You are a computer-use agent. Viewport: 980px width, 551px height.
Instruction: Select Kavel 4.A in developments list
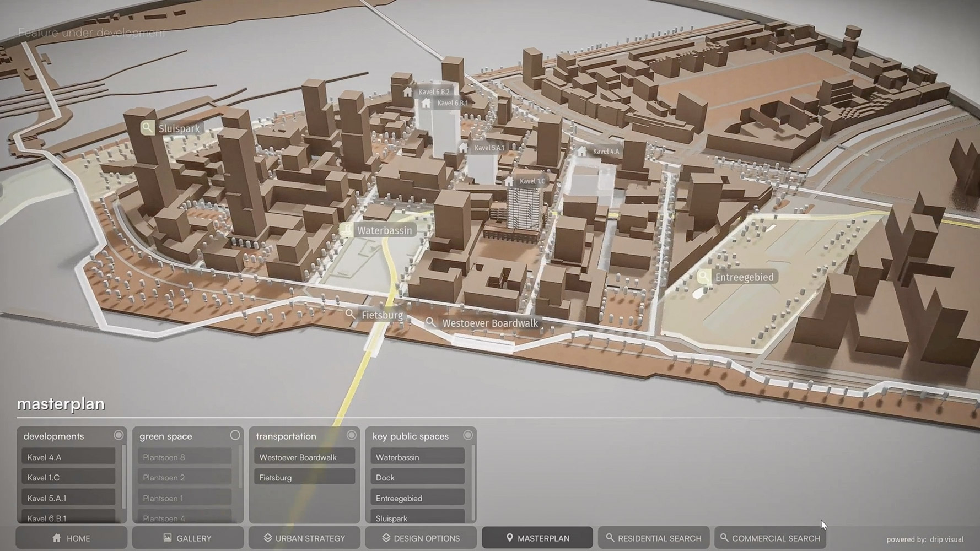tap(68, 457)
